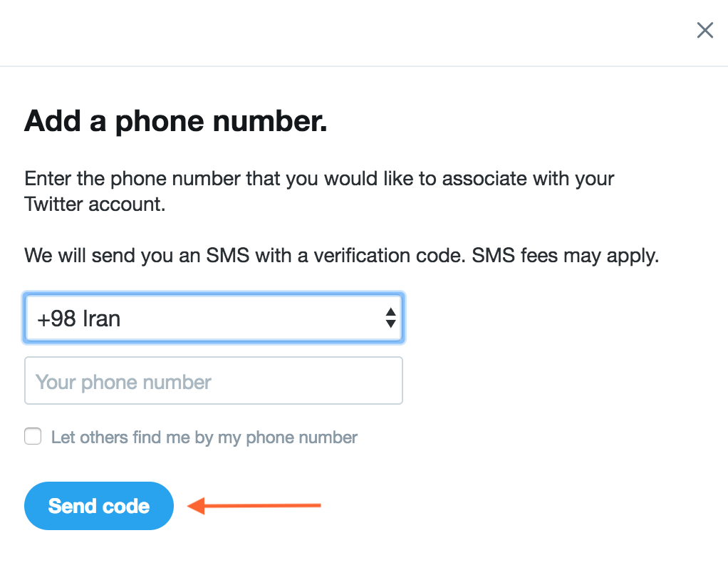Screen dimensions: 728x580
Task: Click the arrowhead tip of the orange arrow
Action: pyautogui.click(x=191, y=506)
